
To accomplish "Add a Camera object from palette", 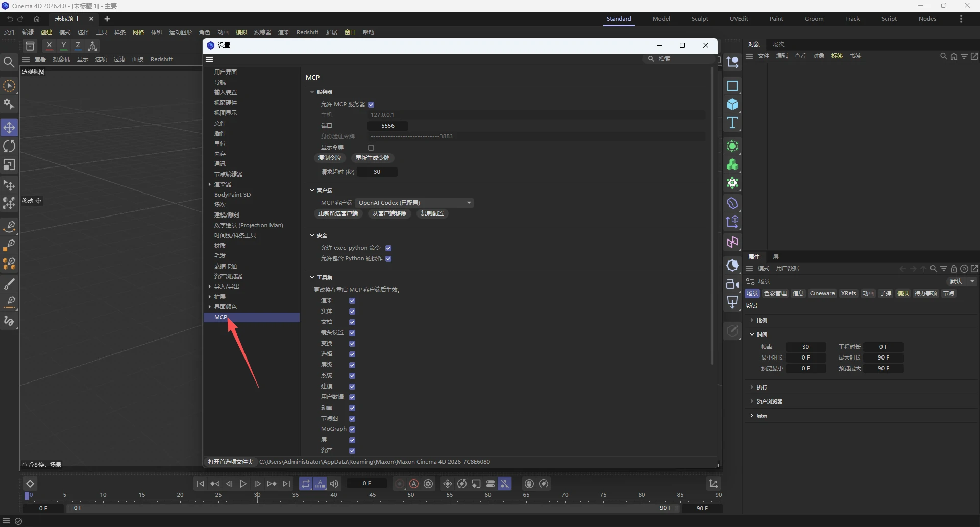I will (x=732, y=284).
